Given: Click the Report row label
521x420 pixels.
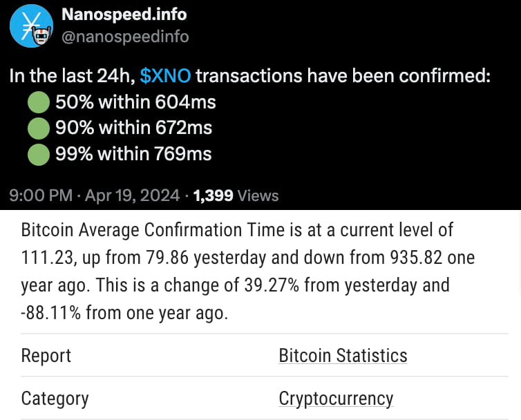Looking at the screenshot, I should point(46,356).
